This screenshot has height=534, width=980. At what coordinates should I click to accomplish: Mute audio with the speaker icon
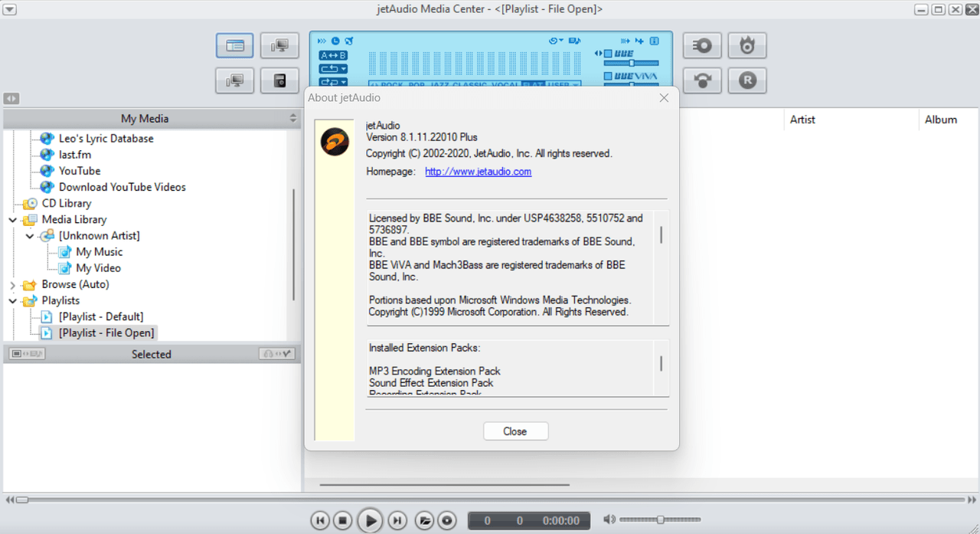[609, 519]
